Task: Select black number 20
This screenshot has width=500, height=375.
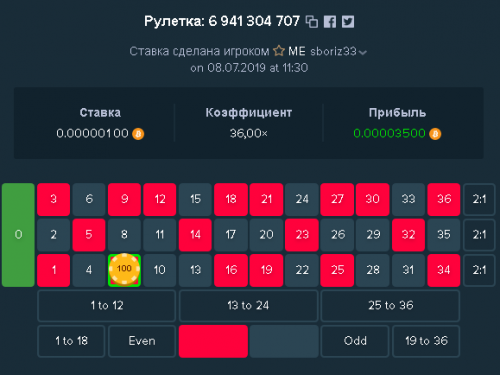Action: coord(266,235)
